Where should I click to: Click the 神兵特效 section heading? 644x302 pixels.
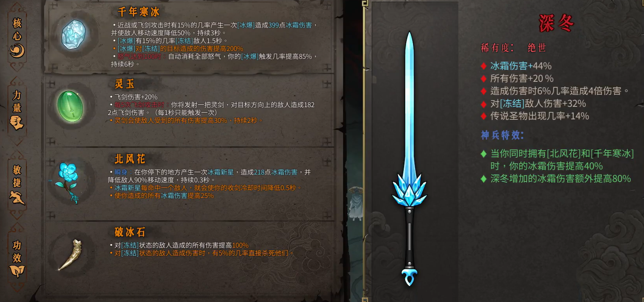(x=503, y=135)
